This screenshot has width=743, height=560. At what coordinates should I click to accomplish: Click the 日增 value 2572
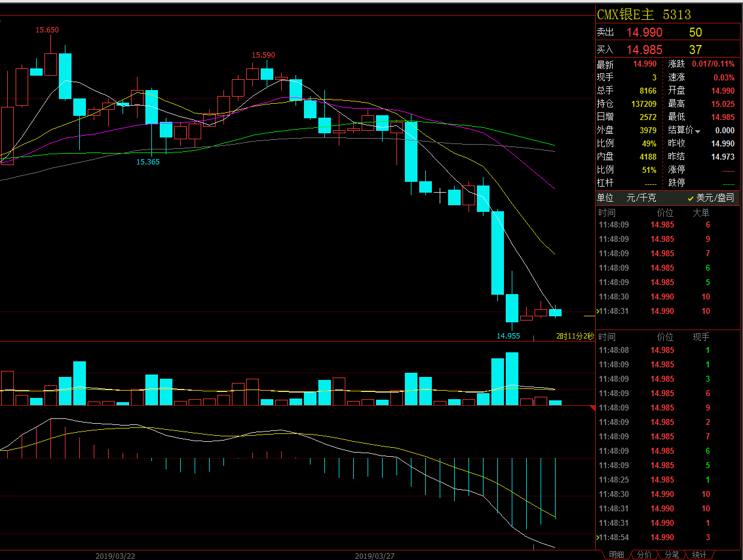[648, 117]
